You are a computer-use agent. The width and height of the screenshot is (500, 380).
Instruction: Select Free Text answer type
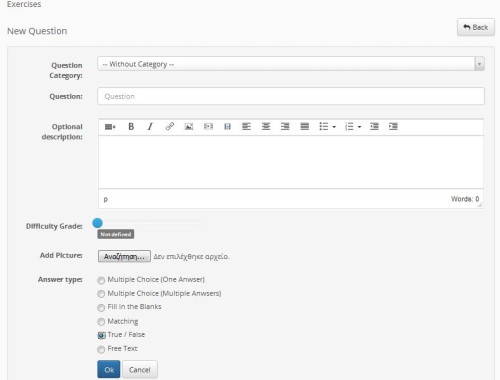[x=101, y=349]
